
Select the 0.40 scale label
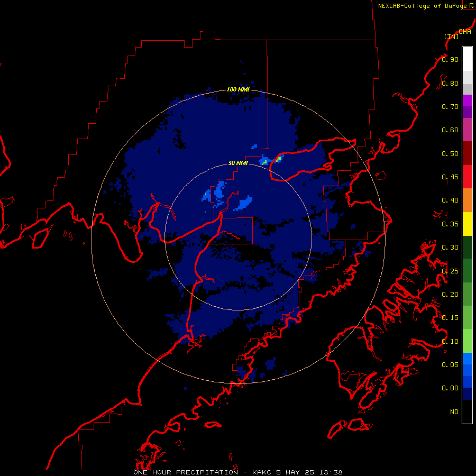coord(450,200)
